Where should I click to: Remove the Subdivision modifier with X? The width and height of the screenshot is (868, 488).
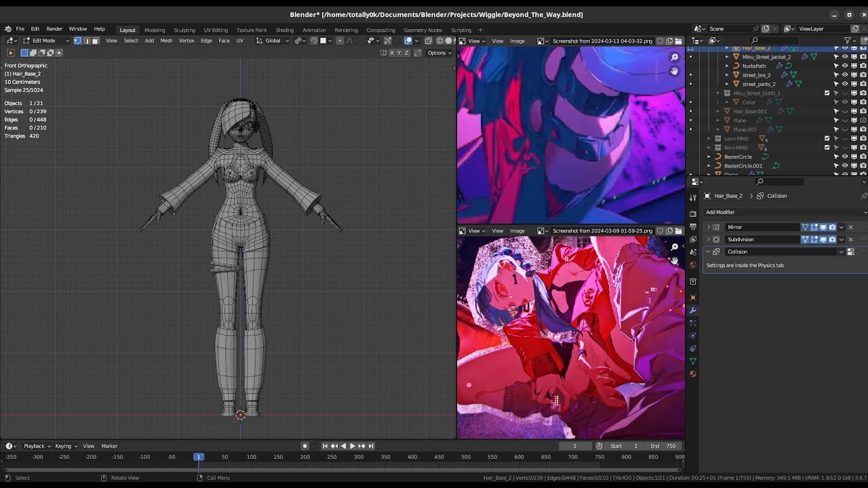pos(850,239)
